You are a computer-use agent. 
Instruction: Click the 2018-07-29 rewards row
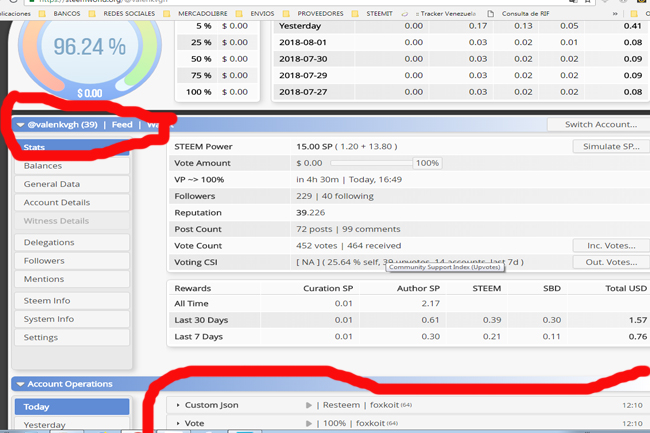pyautogui.click(x=461, y=76)
